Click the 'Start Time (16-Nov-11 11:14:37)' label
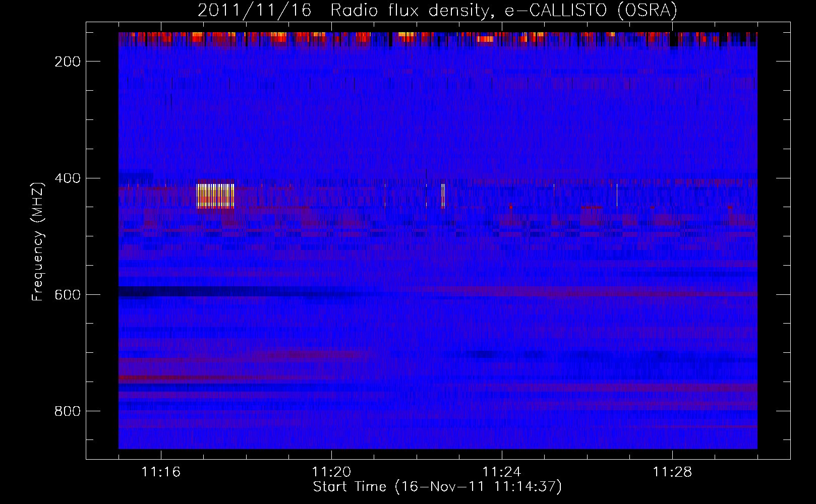Image resolution: width=816 pixels, height=504 pixels. click(x=437, y=487)
